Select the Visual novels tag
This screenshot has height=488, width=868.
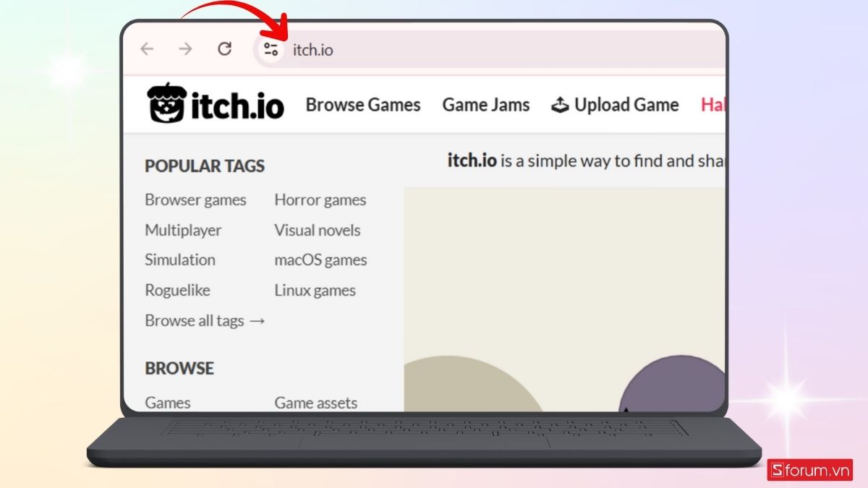(x=317, y=230)
